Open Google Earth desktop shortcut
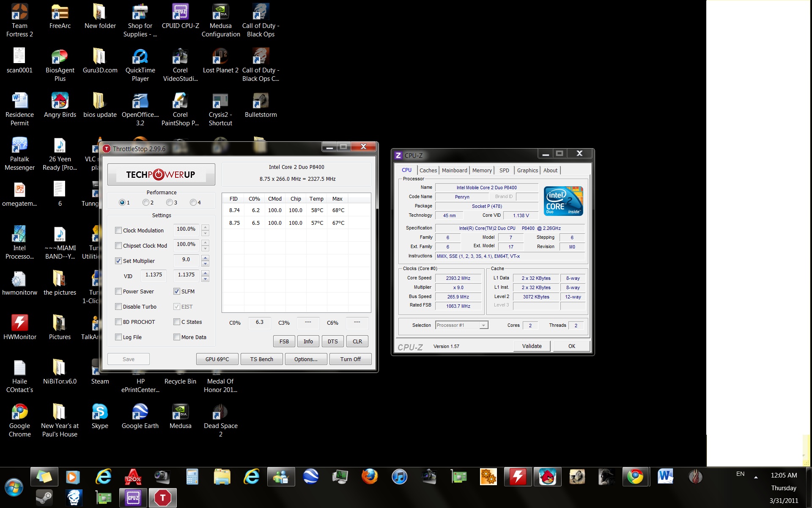 pyautogui.click(x=140, y=416)
